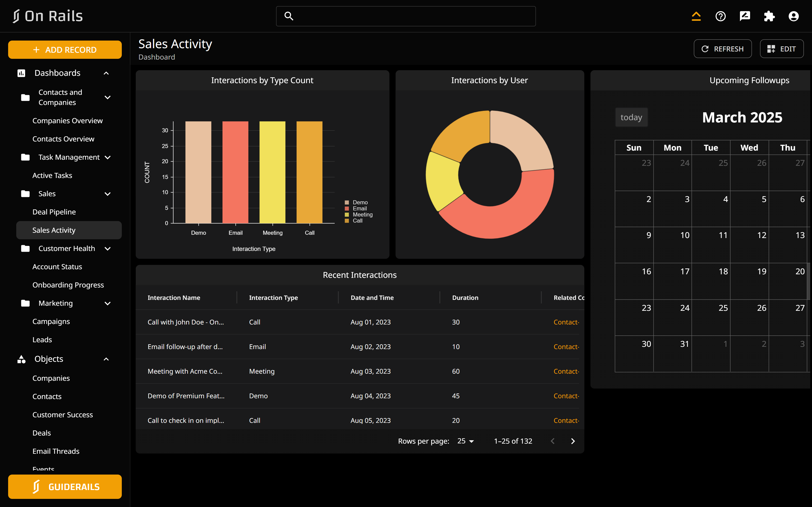Open the extensions puzzle icon
Viewport: 812px width, 507px height.
click(769, 16)
